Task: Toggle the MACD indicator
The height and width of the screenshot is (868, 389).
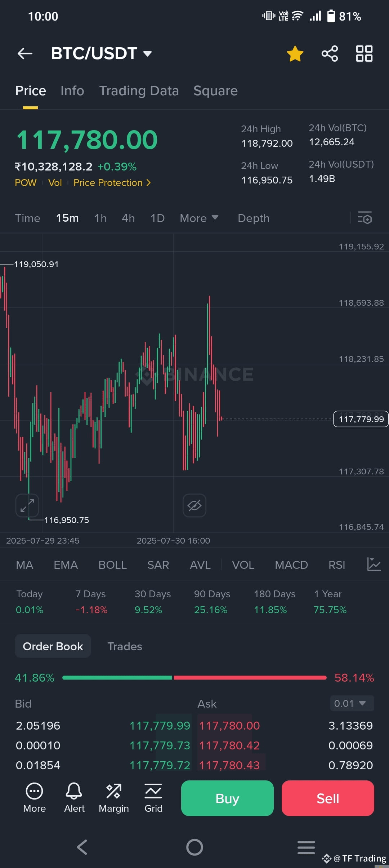Action: [x=291, y=565]
